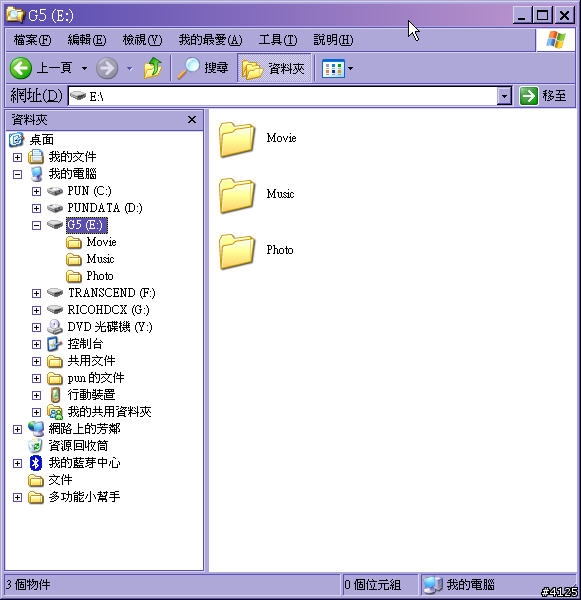This screenshot has height=600, width=581.
Task: Select the large Music folder icon
Action: (237, 196)
